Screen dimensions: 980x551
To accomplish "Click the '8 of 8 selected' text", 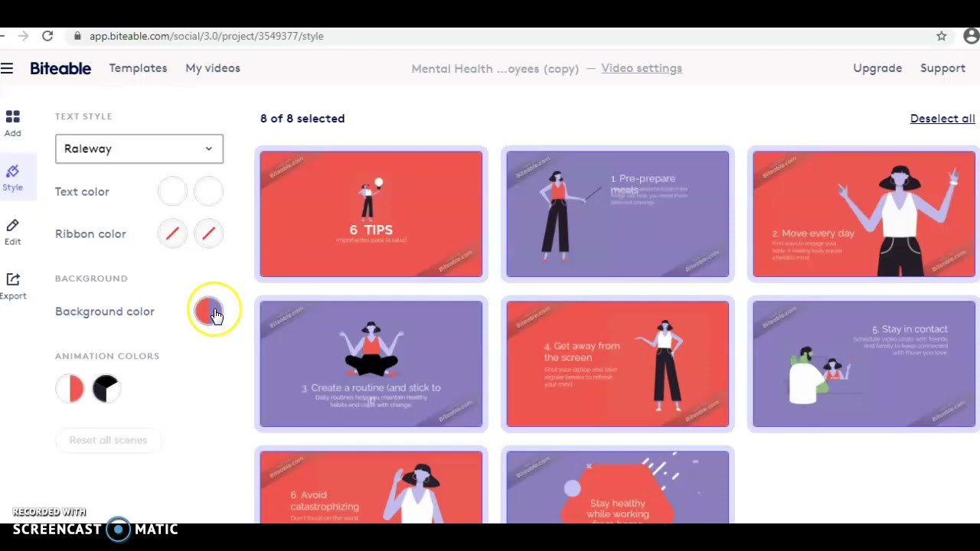I will coord(302,119).
